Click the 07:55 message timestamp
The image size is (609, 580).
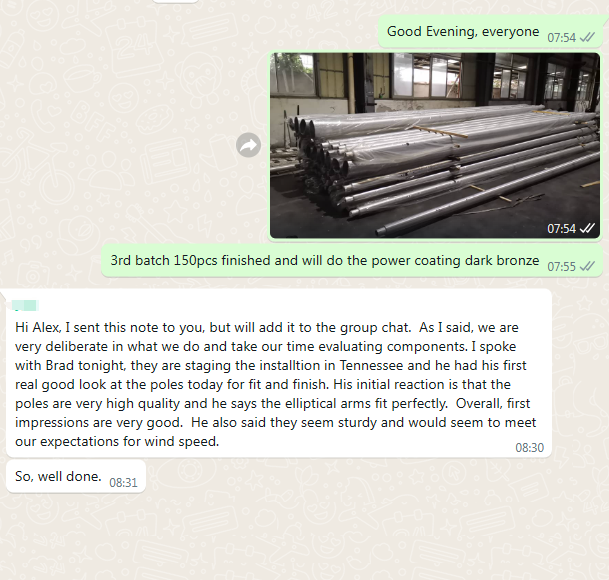[x=561, y=266]
